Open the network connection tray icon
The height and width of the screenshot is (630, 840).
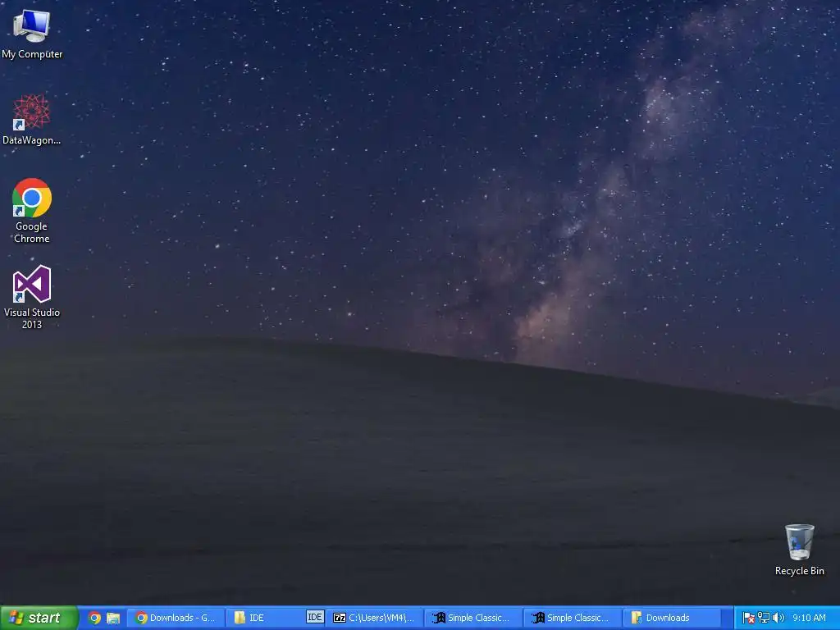[764, 618]
